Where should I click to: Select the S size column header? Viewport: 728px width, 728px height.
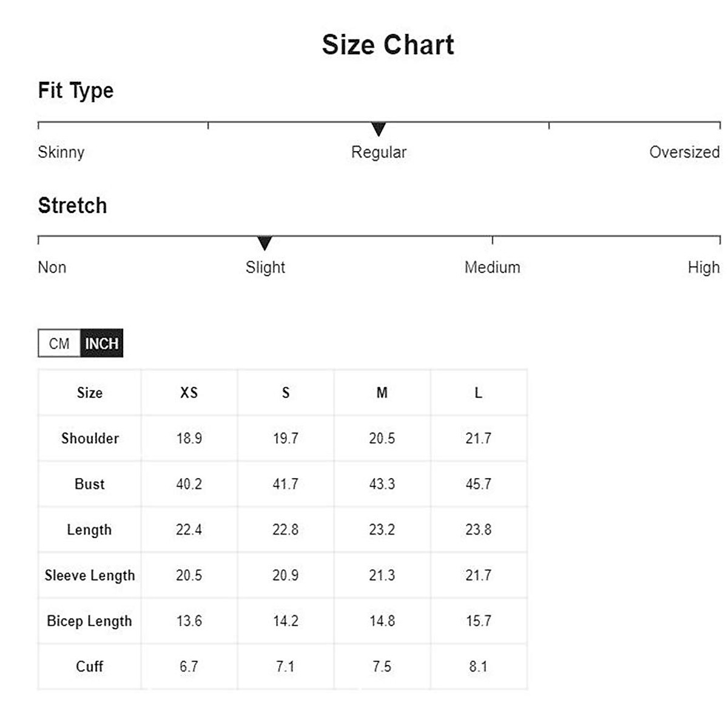click(286, 393)
